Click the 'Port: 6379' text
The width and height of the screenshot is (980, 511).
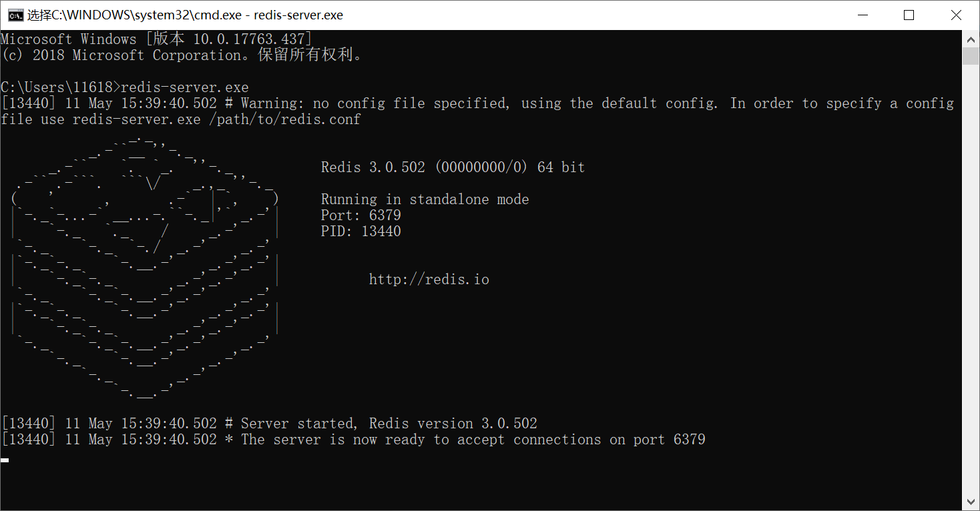click(x=360, y=215)
